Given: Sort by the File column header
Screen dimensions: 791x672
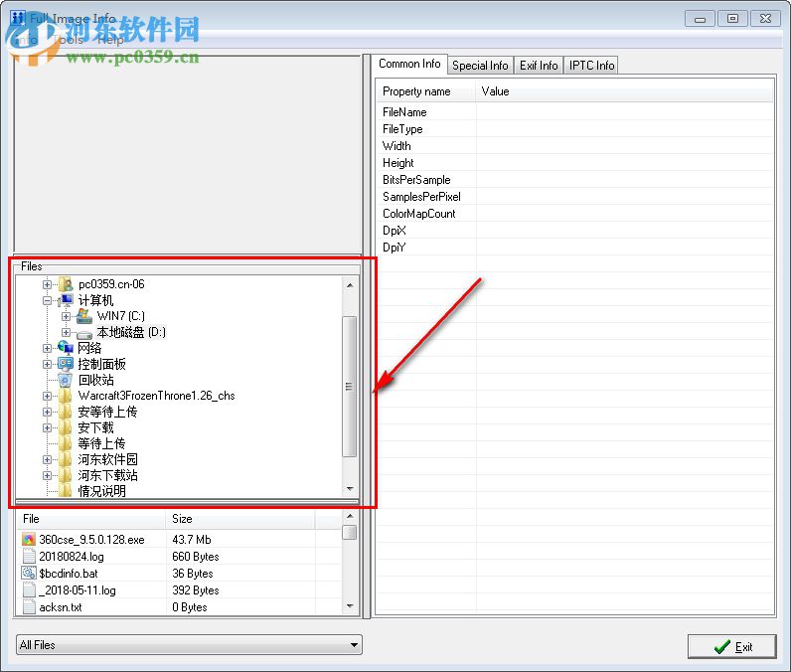Looking at the screenshot, I should (x=90, y=519).
